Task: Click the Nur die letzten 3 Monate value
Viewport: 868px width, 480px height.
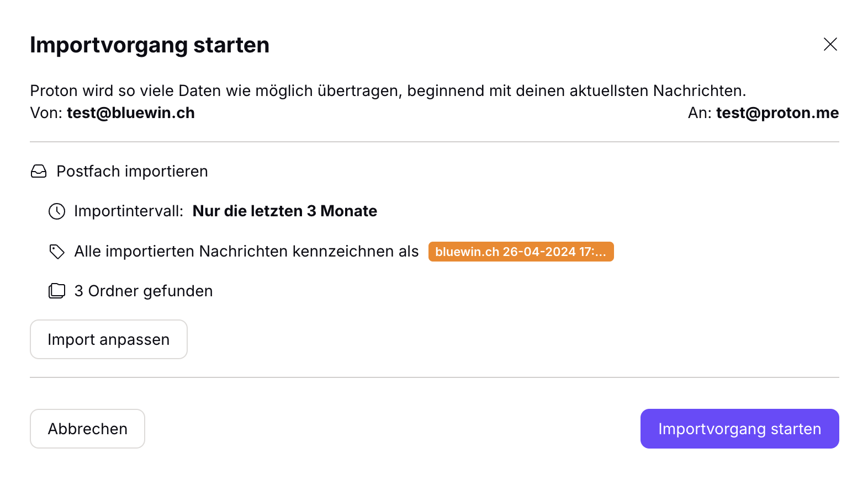Action: click(284, 211)
